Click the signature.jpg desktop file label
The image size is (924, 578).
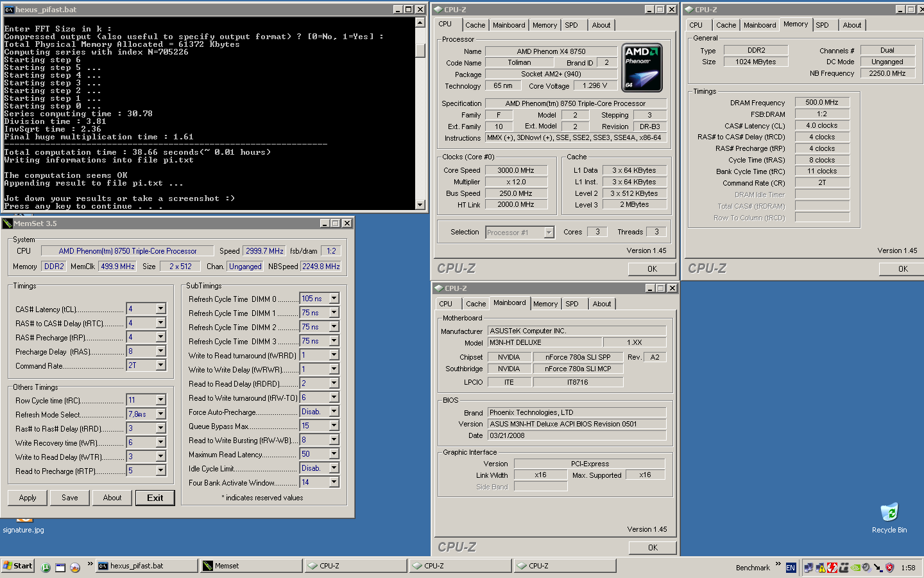pos(24,530)
